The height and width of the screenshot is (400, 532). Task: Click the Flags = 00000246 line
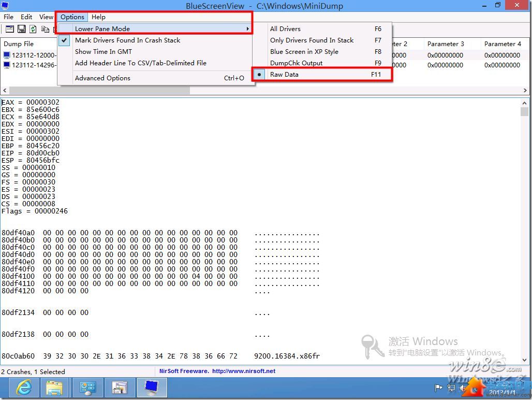tap(35, 211)
